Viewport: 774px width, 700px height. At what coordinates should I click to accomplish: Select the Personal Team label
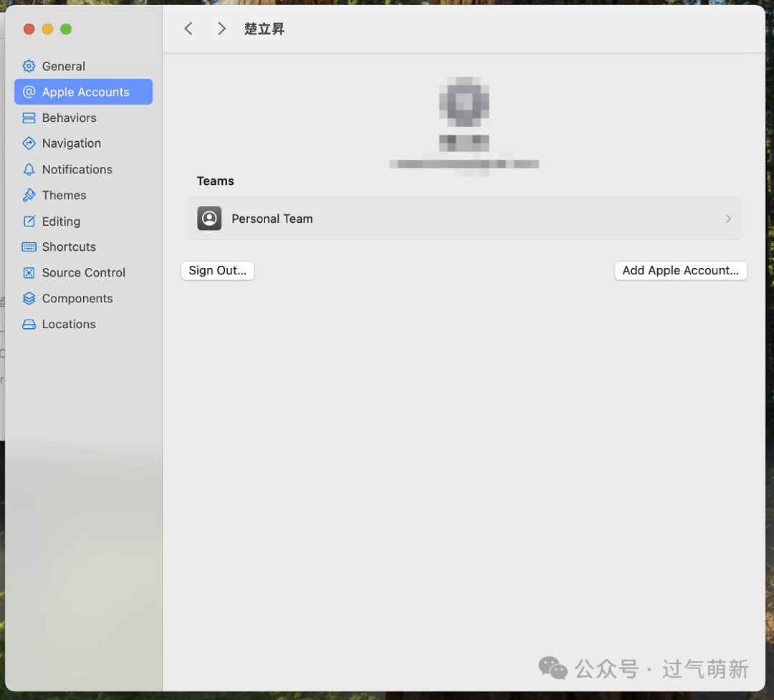(272, 219)
